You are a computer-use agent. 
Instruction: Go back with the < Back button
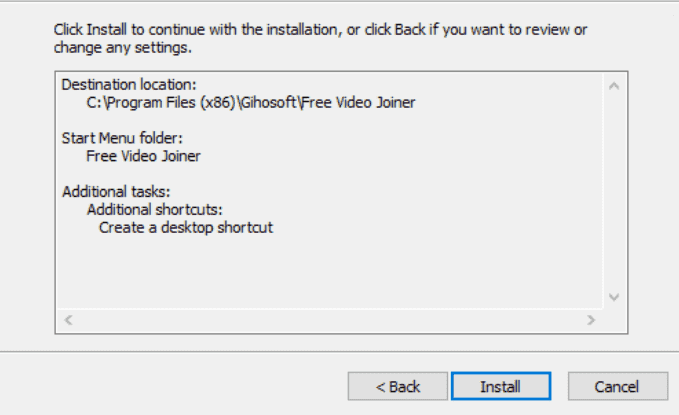click(x=398, y=386)
